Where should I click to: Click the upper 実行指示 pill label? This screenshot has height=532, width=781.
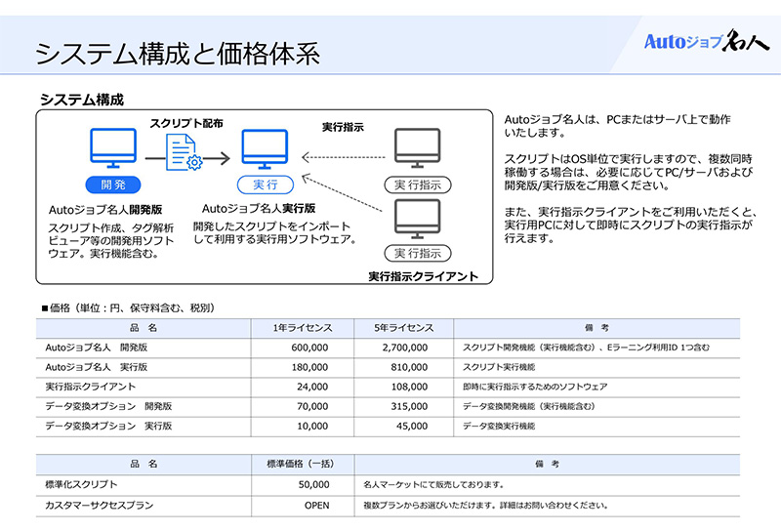(418, 184)
